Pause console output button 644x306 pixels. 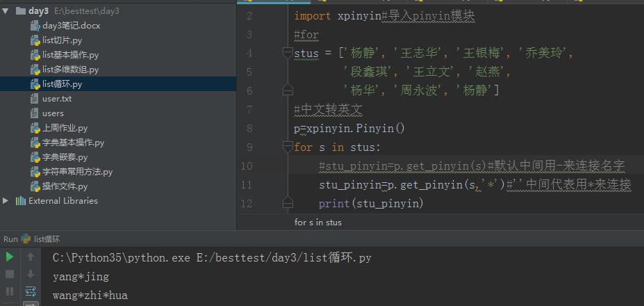click(10, 291)
